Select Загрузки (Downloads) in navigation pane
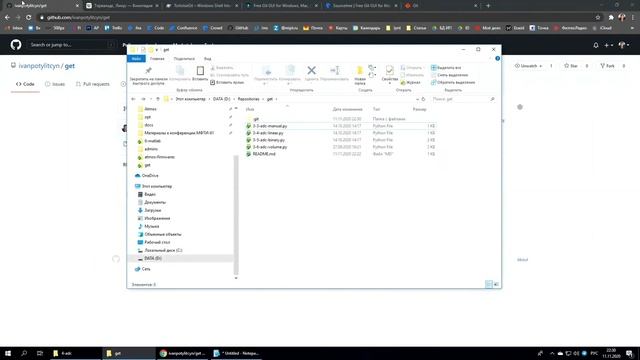The width and height of the screenshot is (640, 360). tap(153, 210)
